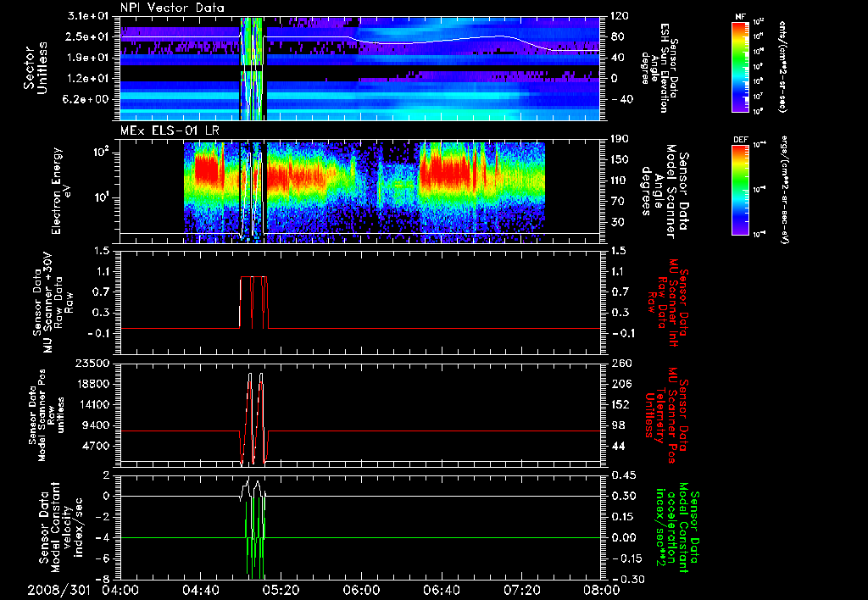Click the ergs/(cm**2-sr-sec-eV) units label
868x600 pixels.
point(784,191)
